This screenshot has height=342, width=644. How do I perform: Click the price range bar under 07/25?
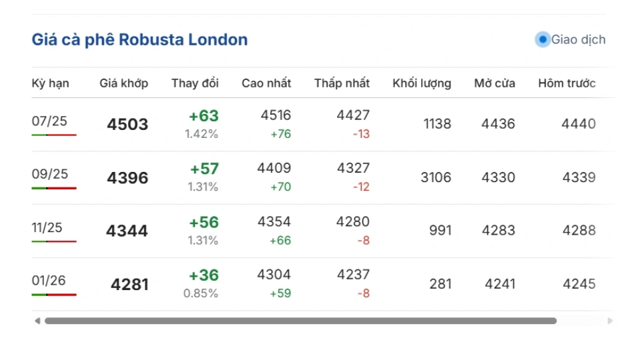click(x=54, y=135)
